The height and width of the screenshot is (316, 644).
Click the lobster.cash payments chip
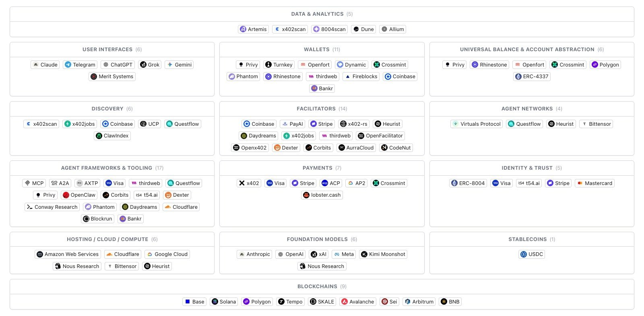[x=322, y=195]
